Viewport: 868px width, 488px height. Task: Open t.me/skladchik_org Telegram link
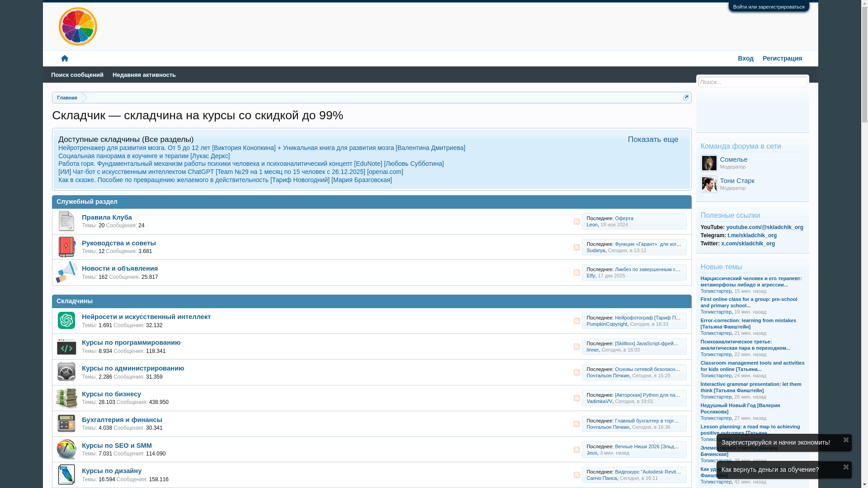(x=752, y=235)
